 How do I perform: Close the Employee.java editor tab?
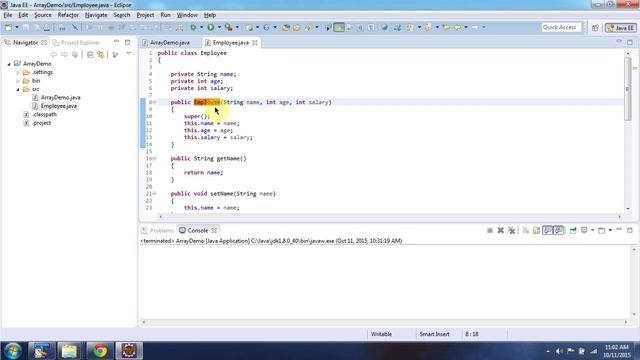click(255, 42)
